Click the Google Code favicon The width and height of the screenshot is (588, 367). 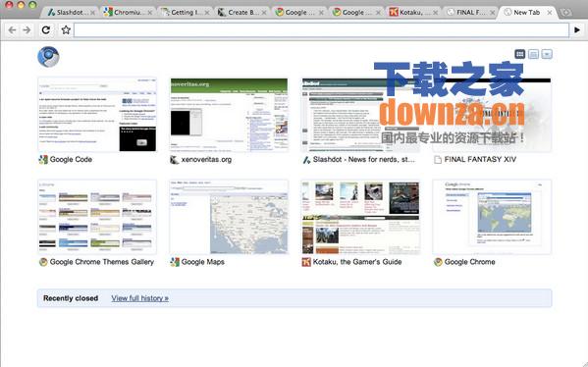43,160
